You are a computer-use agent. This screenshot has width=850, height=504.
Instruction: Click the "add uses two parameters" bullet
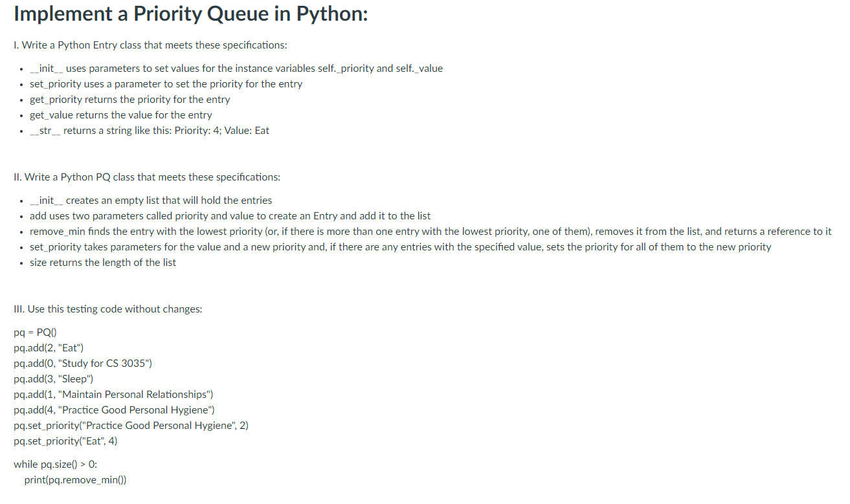(x=230, y=216)
